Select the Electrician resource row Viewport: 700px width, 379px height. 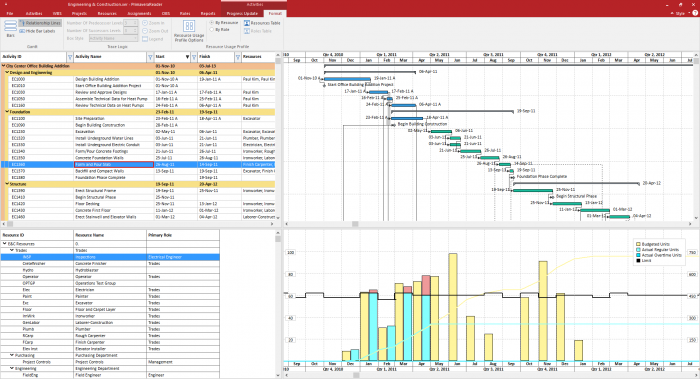[110, 290]
